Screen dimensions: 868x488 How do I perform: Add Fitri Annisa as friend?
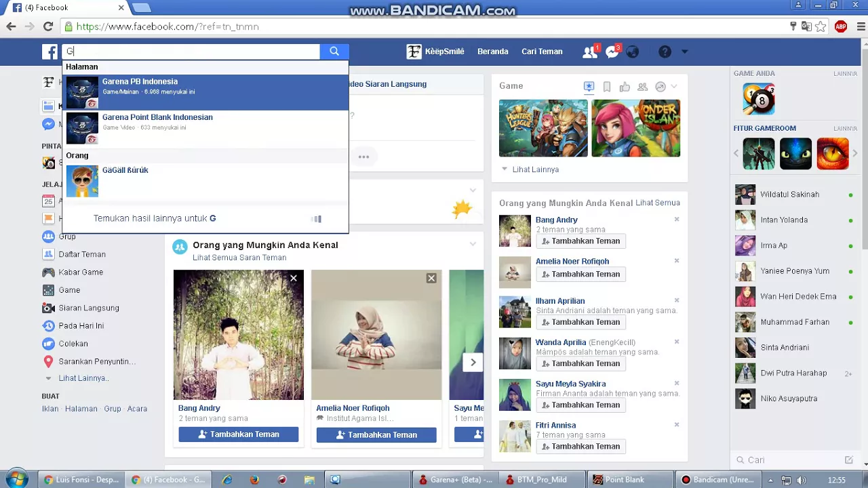(580, 447)
